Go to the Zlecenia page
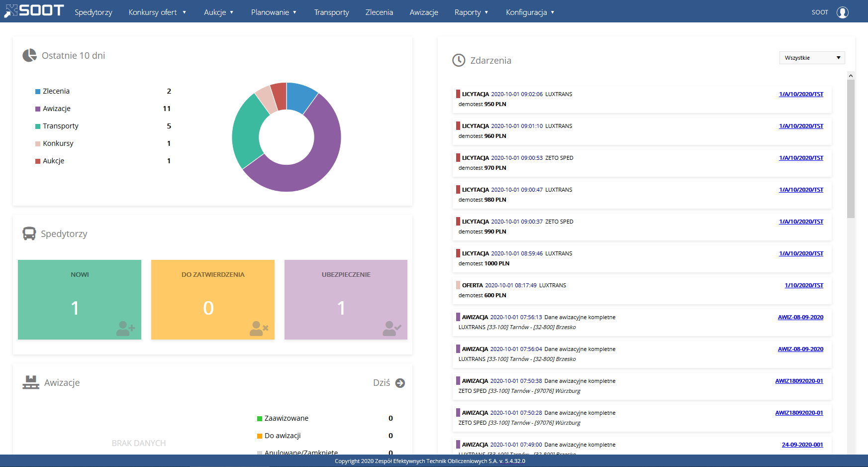 click(x=379, y=12)
